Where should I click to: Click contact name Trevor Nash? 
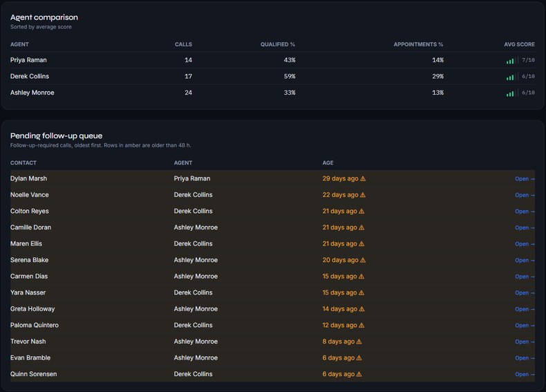[x=28, y=342]
